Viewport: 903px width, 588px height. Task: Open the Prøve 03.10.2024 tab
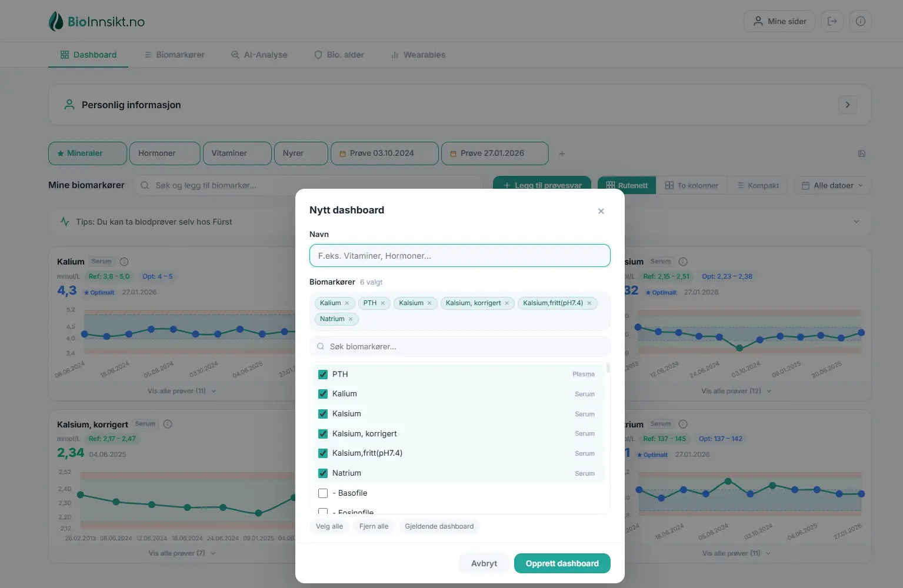point(385,153)
